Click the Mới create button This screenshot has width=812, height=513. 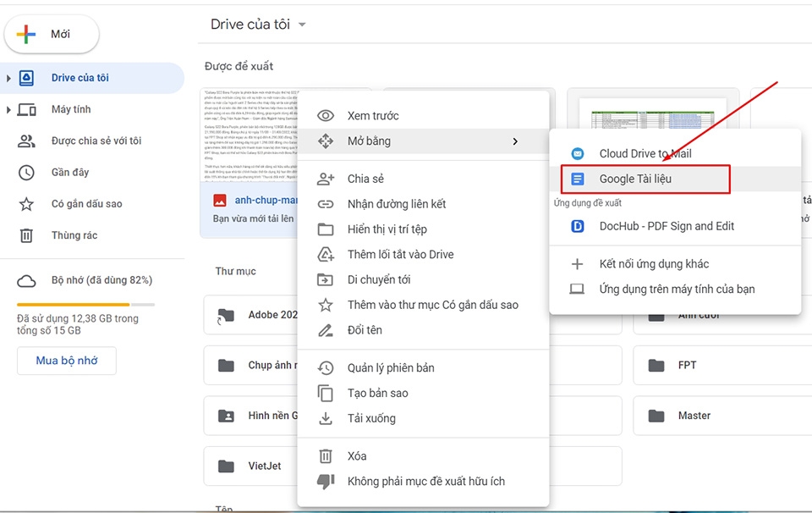point(52,34)
